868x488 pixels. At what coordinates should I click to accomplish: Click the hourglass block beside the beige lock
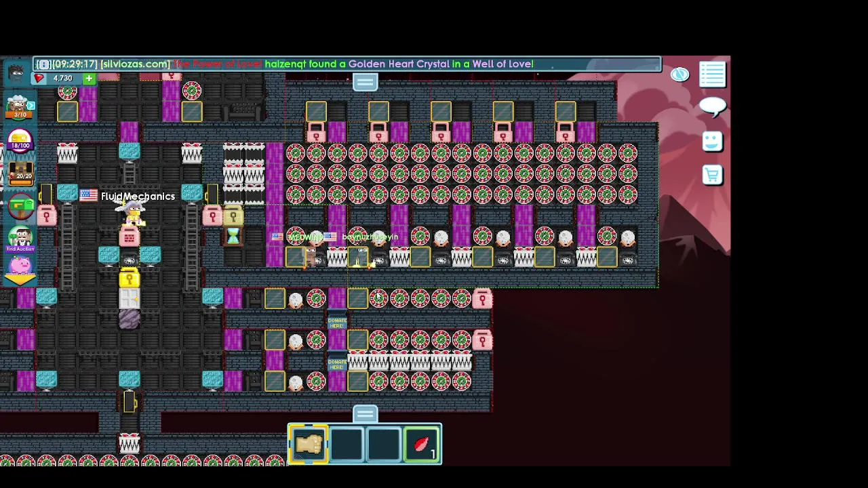click(x=233, y=236)
